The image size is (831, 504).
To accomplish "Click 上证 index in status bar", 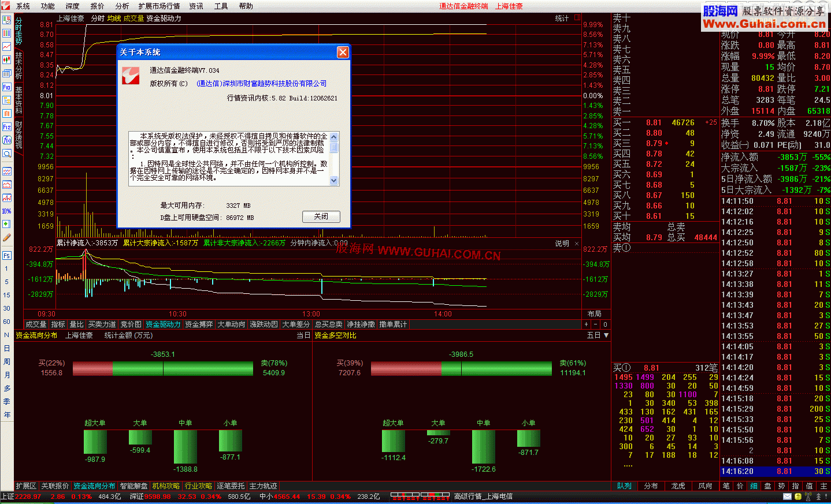I will point(8,496).
